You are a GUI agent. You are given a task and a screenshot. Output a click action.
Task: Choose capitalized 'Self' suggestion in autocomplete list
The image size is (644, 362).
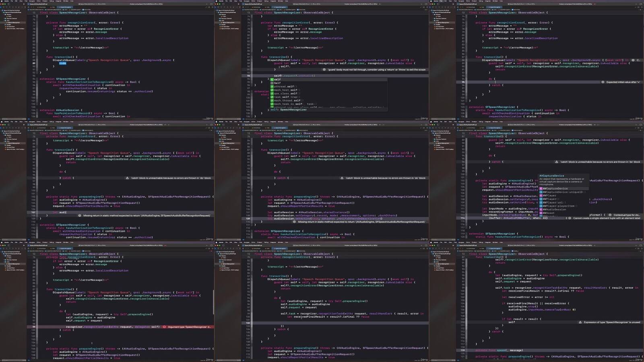click(277, 83)
